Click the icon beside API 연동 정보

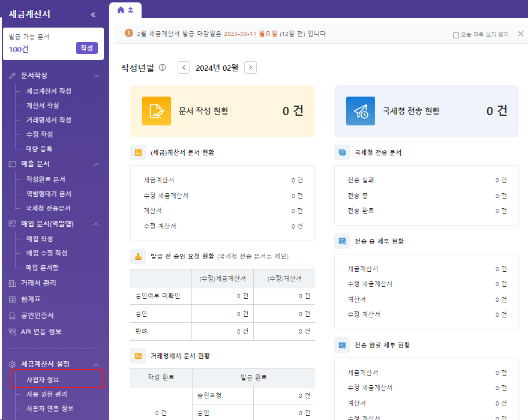(13, 332)
